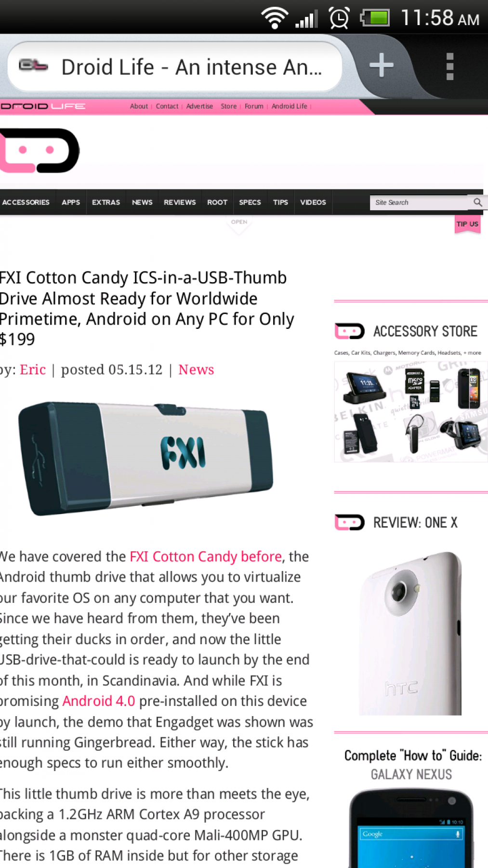The width and height of the screenshot is (488, 868).
Task: Click the Review One X logo icon
Action: [349, 522]
